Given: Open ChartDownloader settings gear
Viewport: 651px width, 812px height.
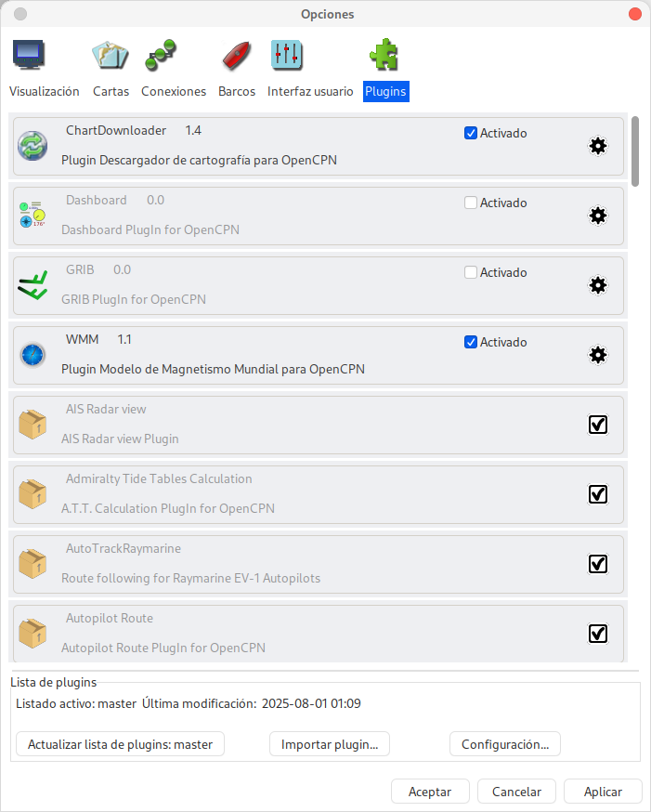Looking at the screenshot, I should 598,146.
